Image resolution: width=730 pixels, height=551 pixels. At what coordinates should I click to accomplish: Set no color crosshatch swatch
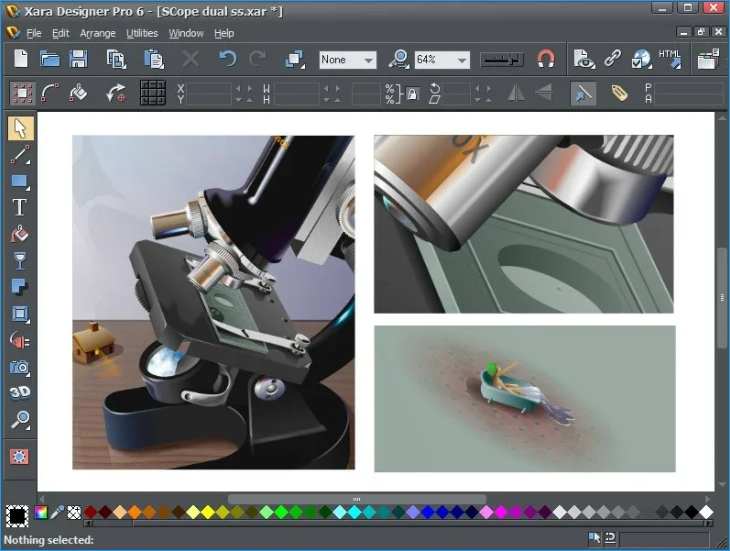click(74, 513)
